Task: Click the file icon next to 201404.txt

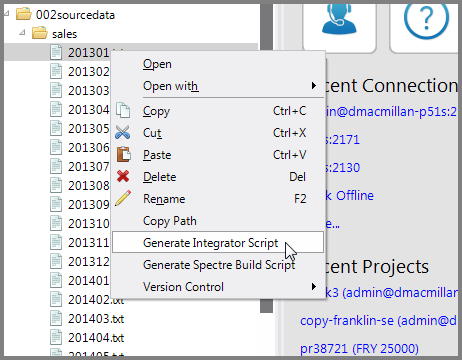Action: [x=56, y=337]
